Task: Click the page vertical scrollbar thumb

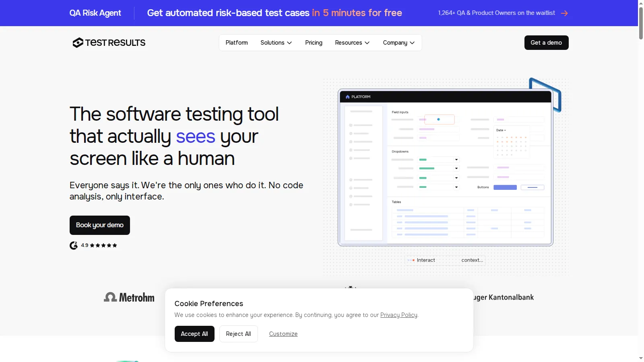Action: pos(641,23)
